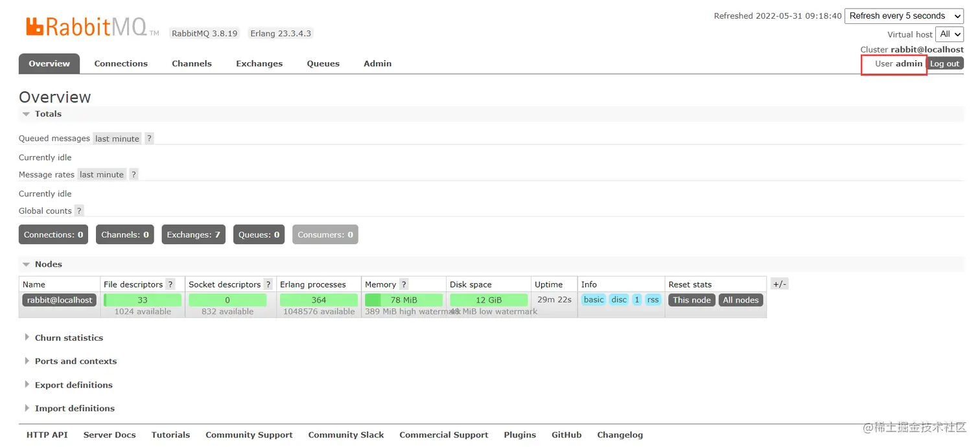The image size is (980, 447).
Task: Open the Community Support link
Action: [250, 435]
